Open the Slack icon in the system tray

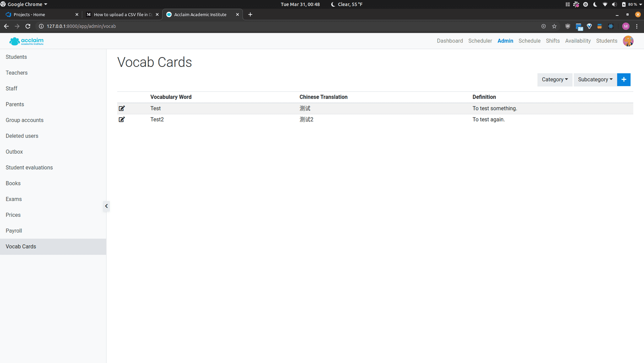[576, 4]
